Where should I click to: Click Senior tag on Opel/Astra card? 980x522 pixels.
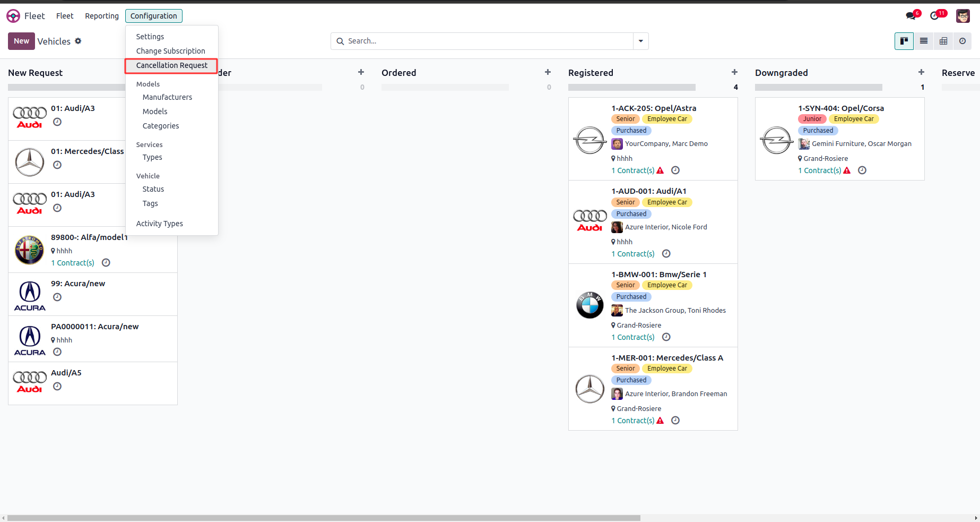pos(626,119)
